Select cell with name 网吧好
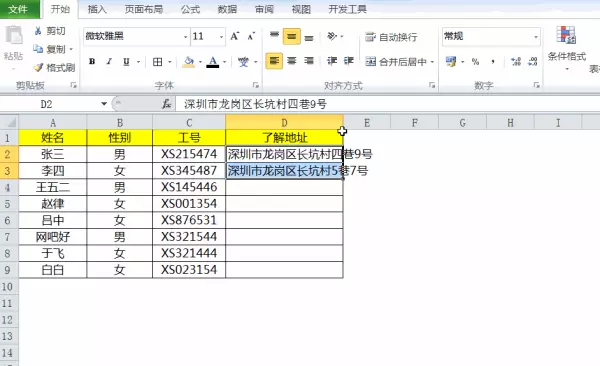This screenshot has width=600, height=366. [53, 237]
